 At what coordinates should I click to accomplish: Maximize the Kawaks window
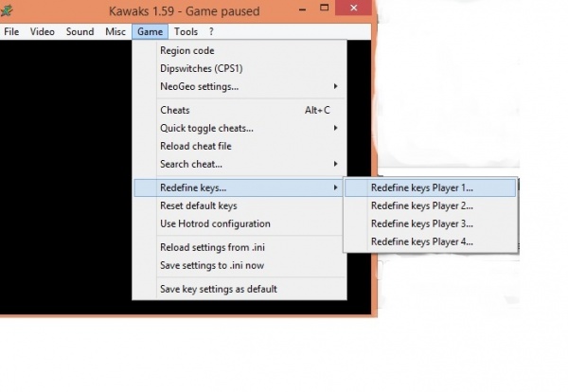[x=325, y=8]
